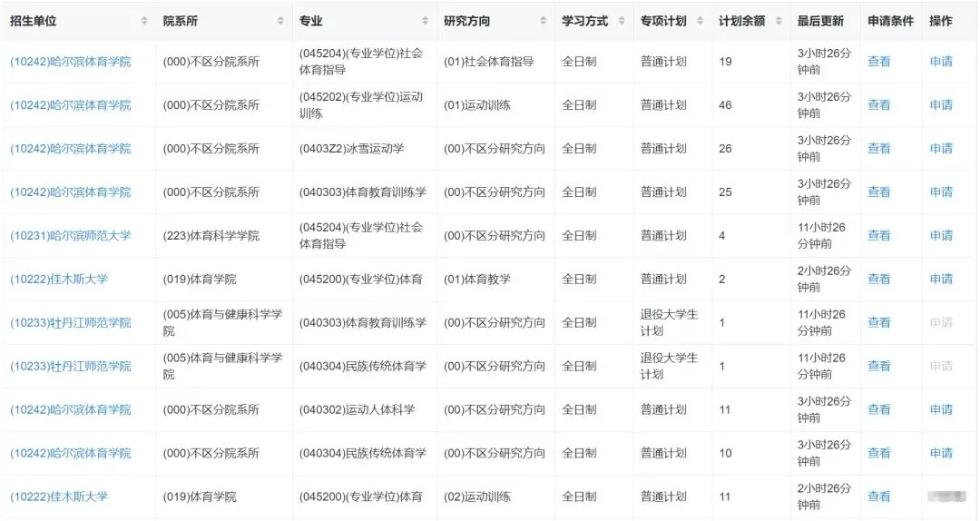Select cell (045202)(专业学位)运动训练

361,105
